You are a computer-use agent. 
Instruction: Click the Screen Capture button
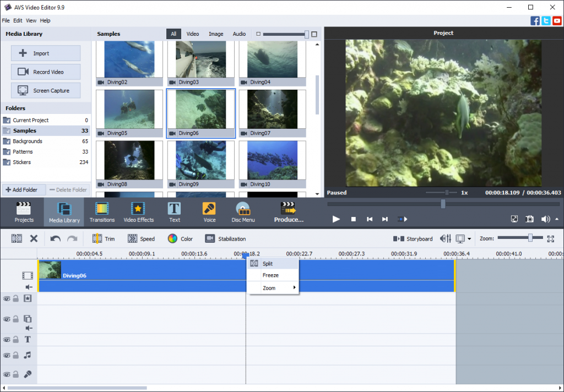(46, 90)
